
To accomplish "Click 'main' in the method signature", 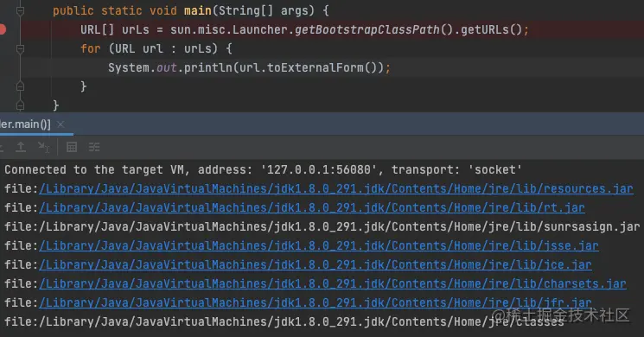I will (x=198, y=10).
